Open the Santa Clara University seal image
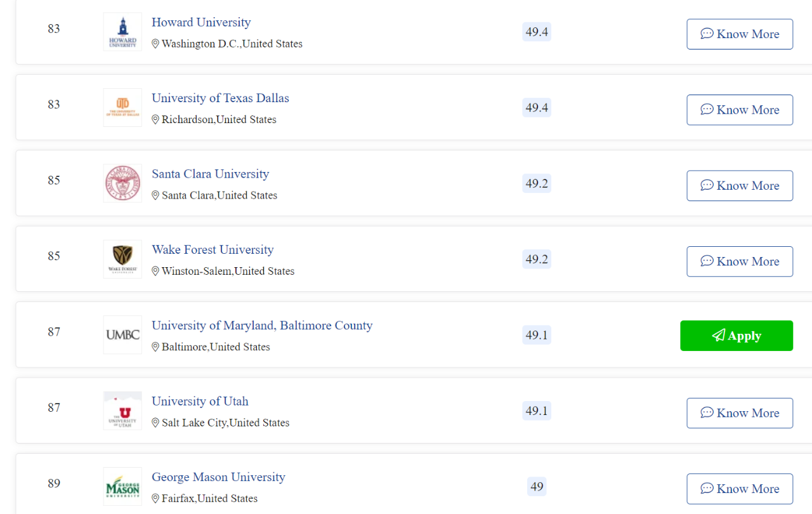Viewport: 812px width, 514px height. click(x=122, y=183)
